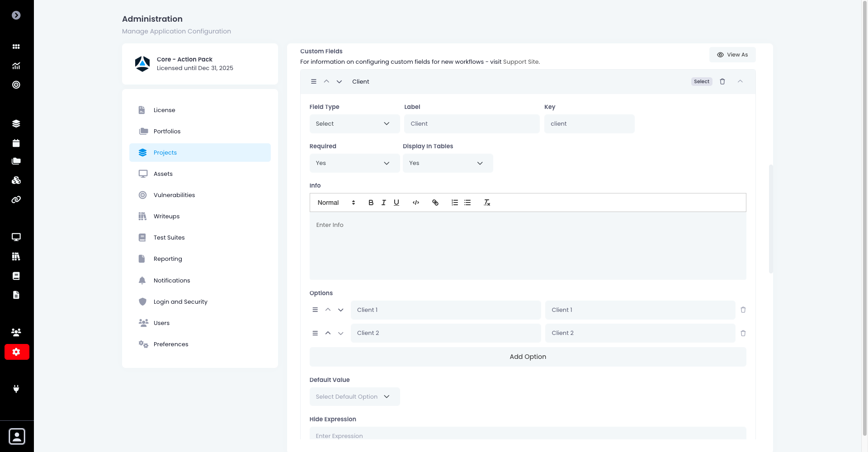The height and width of the screenshot is (452, 868).
Task: Open the Preferences section
Action: (x=170, y=344)
